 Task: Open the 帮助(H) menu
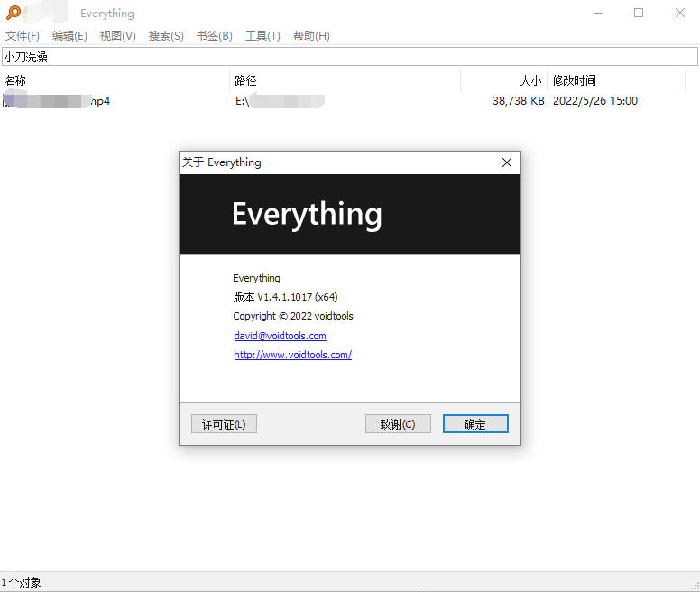pos(311,36)
